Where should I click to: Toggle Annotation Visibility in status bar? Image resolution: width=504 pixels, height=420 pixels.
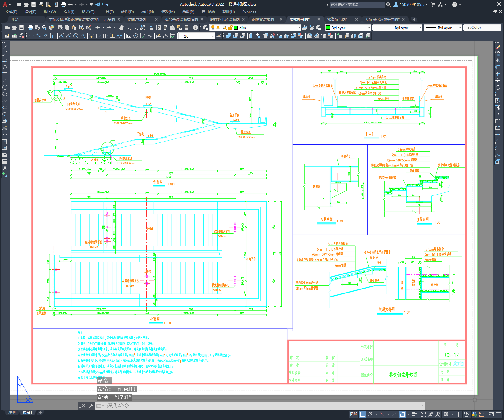[x=430, y=414]
